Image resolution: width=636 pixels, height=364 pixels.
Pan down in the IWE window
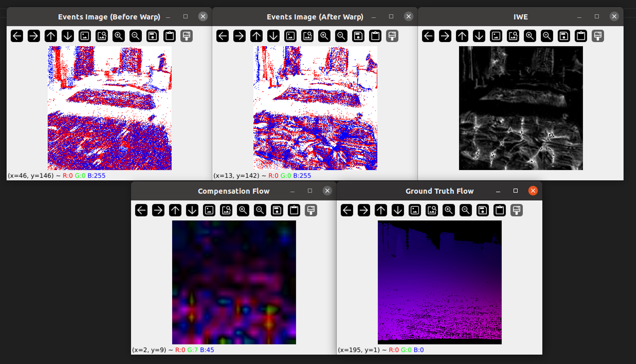(x=479, y=36)
